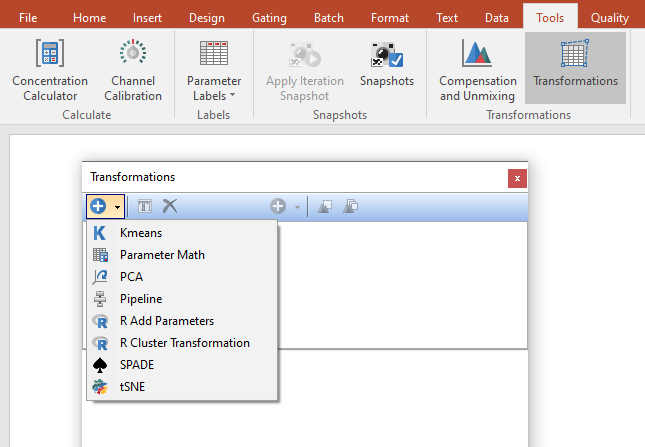This screenshot has width=645, height=447.
Task: Switch to the Home tab
Action: click(x=89, y=18)
